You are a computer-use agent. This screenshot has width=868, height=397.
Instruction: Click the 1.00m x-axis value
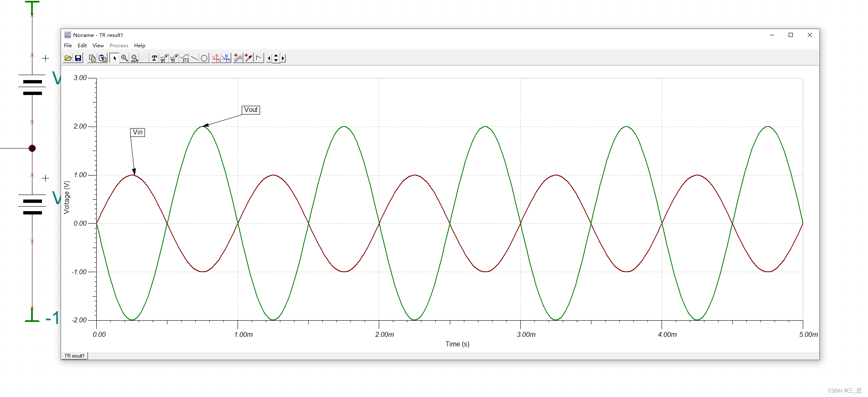(x=243, y=334)
